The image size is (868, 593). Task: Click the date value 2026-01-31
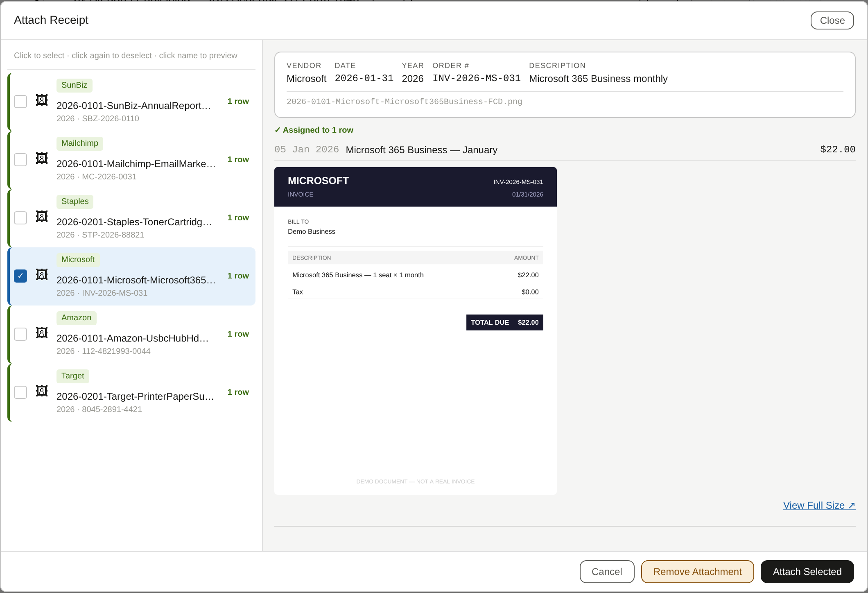click(x=364, y=78)
